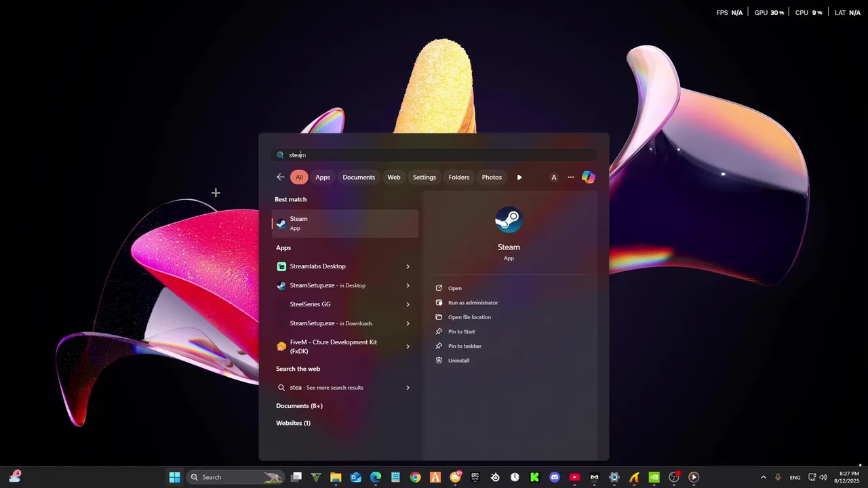Click the large Steam logo in preview pane
Image resolution: width=868 pixels, height=488 pixels.
[x=509, y=220]
